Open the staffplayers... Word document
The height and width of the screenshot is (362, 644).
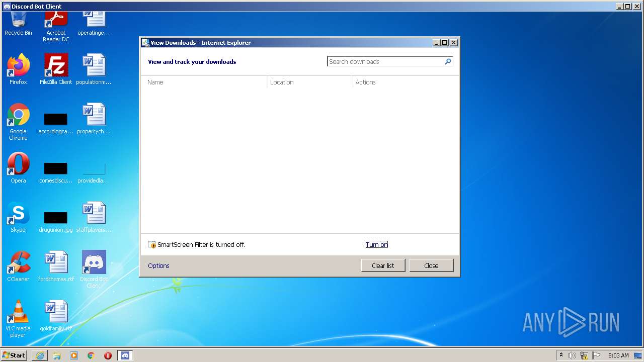pyautogui.click(x=94, y=217)
